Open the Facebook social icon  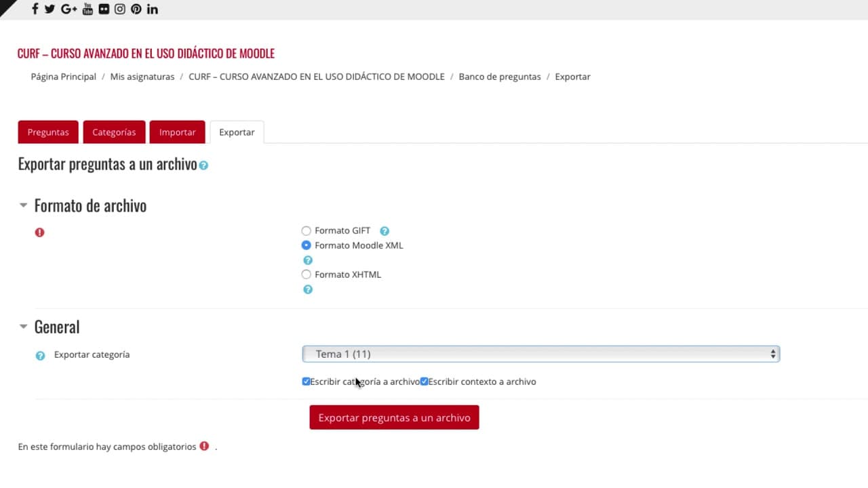pyautogui.click(x=35, y=9)
